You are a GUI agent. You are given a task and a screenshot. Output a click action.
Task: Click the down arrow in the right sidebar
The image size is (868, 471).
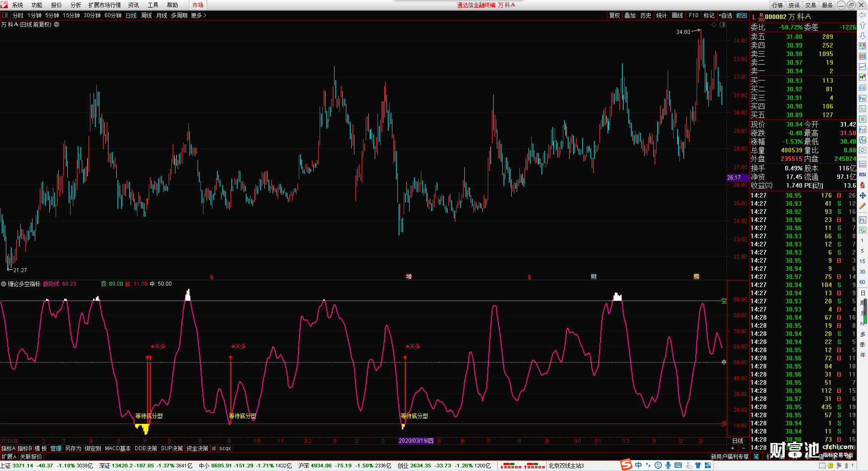pos(862,35)
